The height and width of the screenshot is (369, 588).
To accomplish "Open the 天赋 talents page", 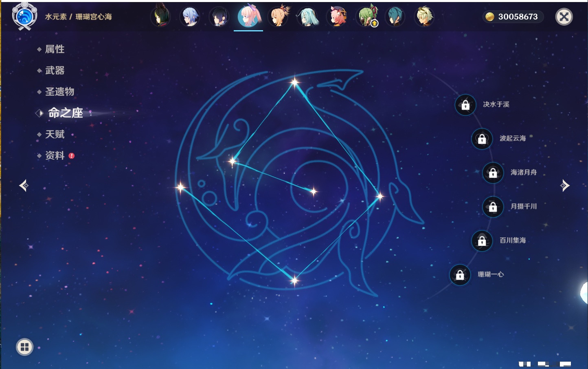I will point(55,134).
